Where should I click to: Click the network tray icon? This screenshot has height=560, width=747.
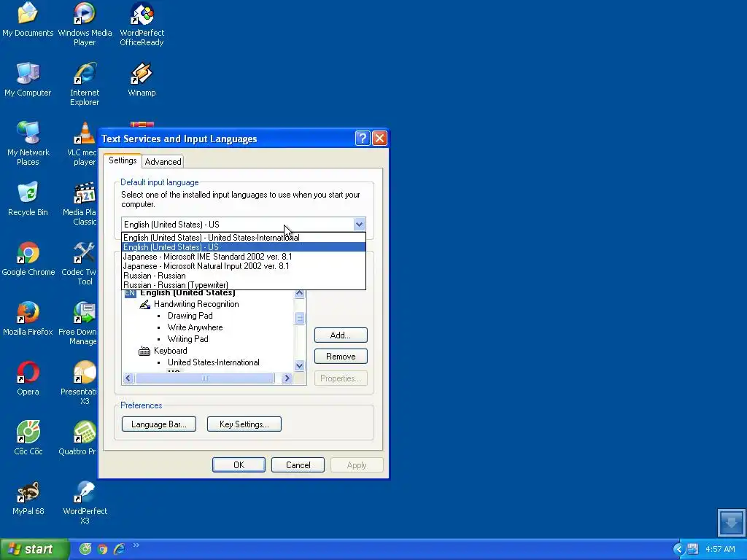click(693, 549)
